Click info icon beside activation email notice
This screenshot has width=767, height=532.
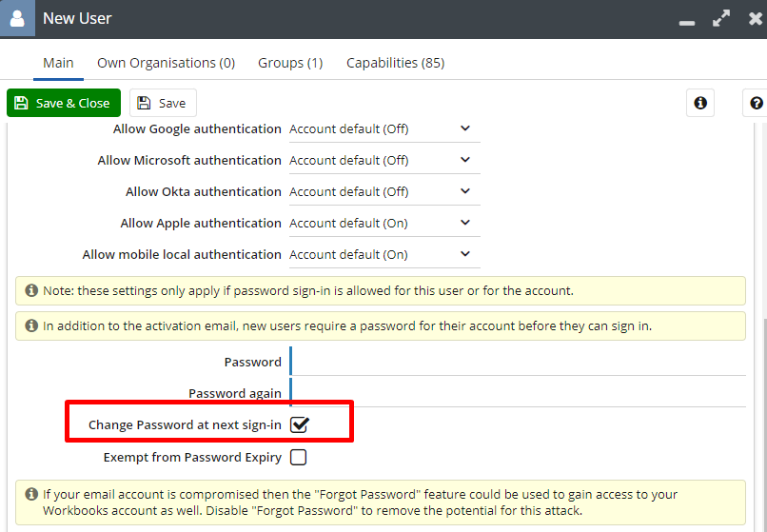[x=31, y=325]
